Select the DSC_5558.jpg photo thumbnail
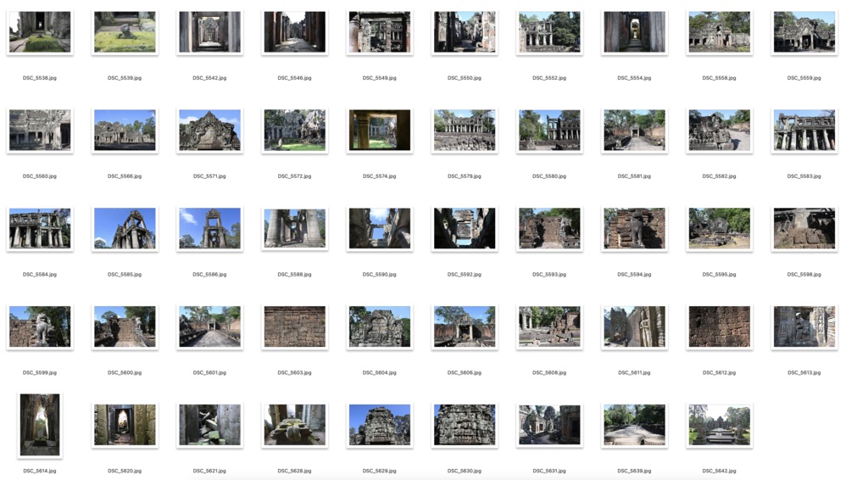Viewport: 868px width, 480px height. coord(720,32)
